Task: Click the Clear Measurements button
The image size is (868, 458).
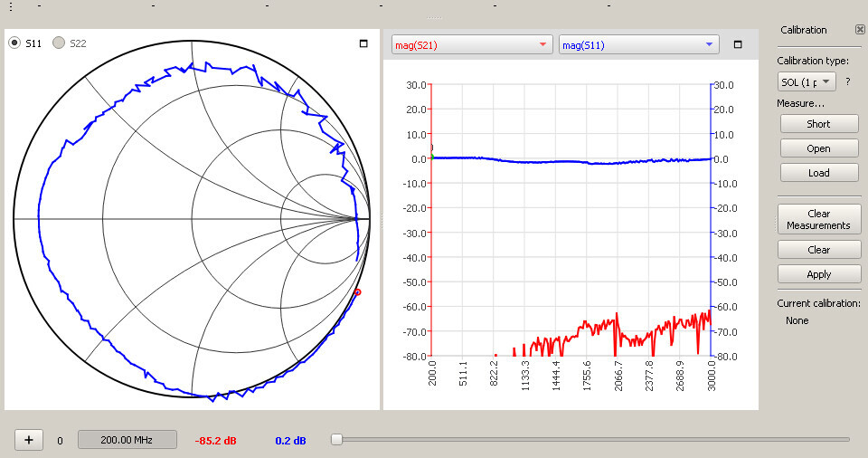Action: coord(819,220)
